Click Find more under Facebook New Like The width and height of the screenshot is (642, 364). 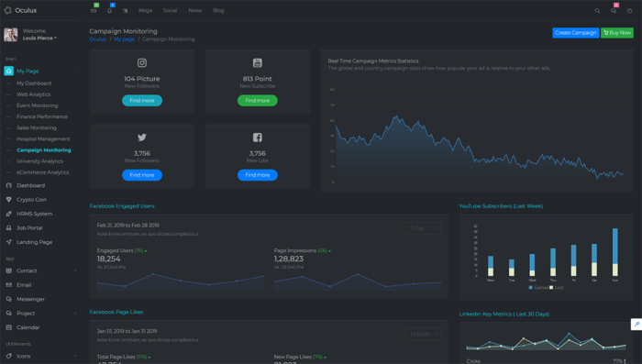tap(257, 175)
